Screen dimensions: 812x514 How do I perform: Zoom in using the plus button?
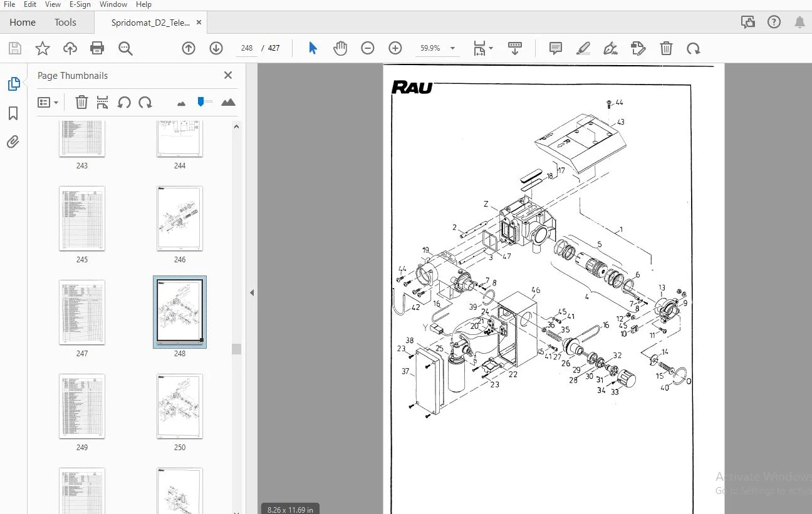coord(395,48)
